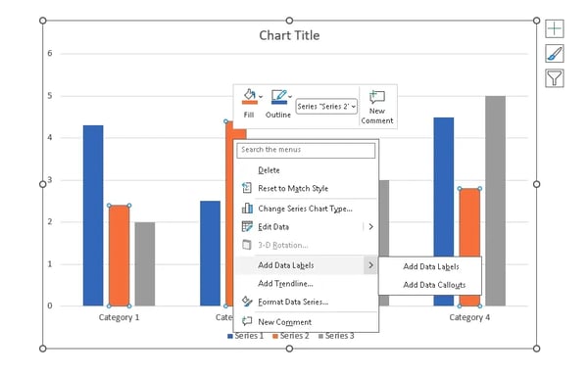Choose Reset to Match Style
588x375 pixels.
tap(293, 188)
